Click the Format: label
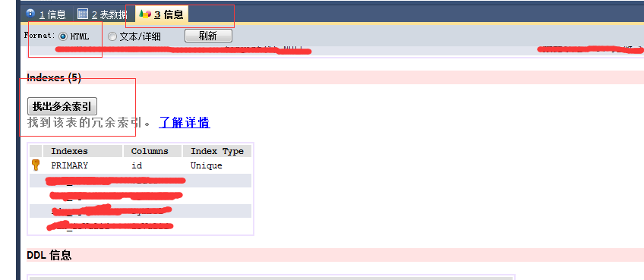Screen dimensions: 644x280 coord(39,36)
